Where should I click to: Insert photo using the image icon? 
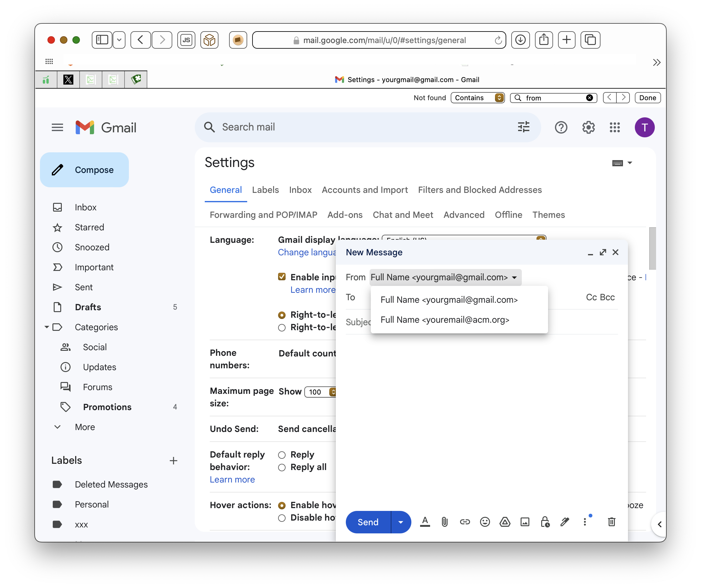(x=525, y=522)
